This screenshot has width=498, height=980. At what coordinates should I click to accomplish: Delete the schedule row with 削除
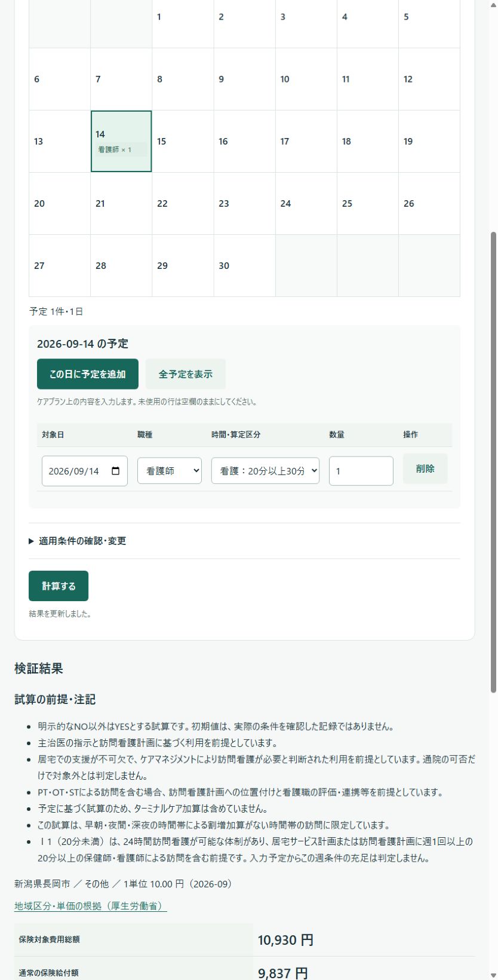point(425,468)
